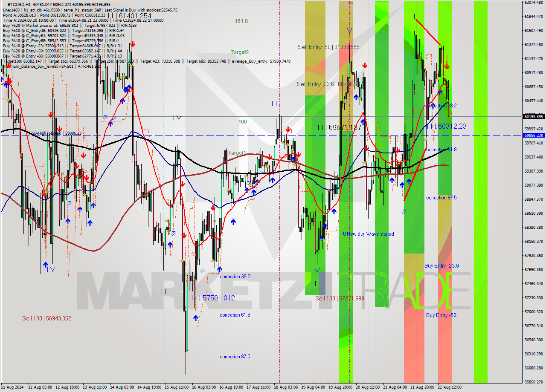The width and height of the screenshot is (546, 392).
Task: Click the 'Buy Entry -23.6' label
Action: [x=441, y=266]
